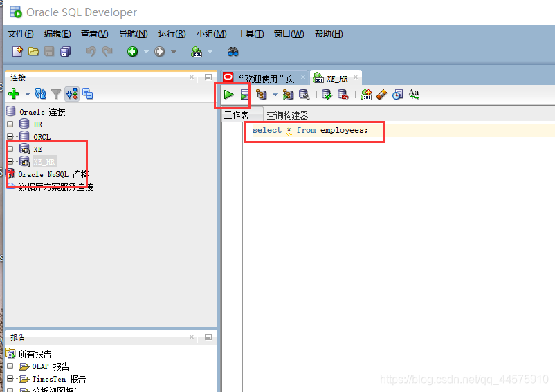Open file using the folder icon
Image resolution: width=555 pixels, height=392 pixels.
(x=34, y=52)
